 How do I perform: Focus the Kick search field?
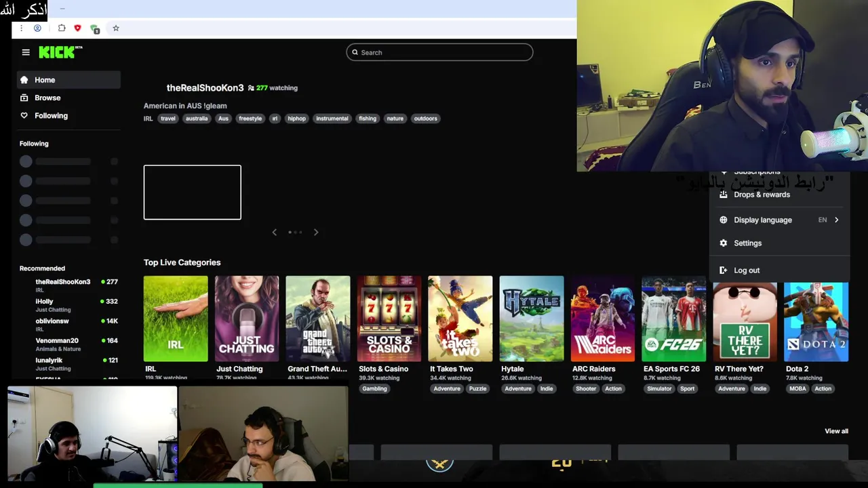(439, 52)
